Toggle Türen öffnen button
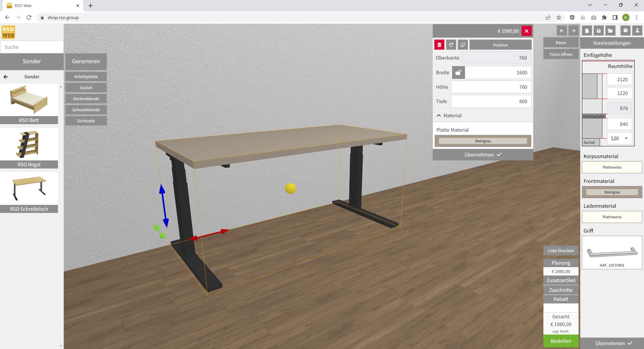Viewport: 644px width, 349px height. click(x=561, y=54)
